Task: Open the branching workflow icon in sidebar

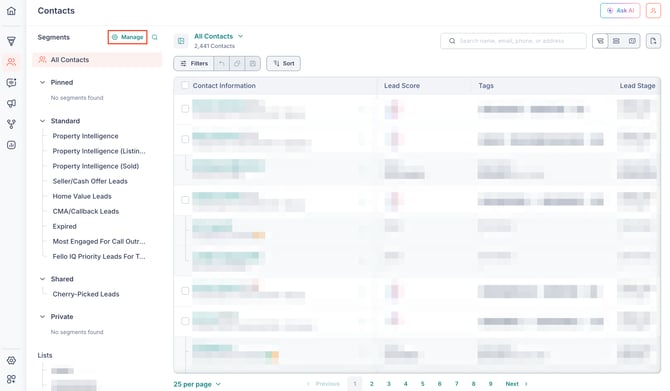Action: coord(12,124)
